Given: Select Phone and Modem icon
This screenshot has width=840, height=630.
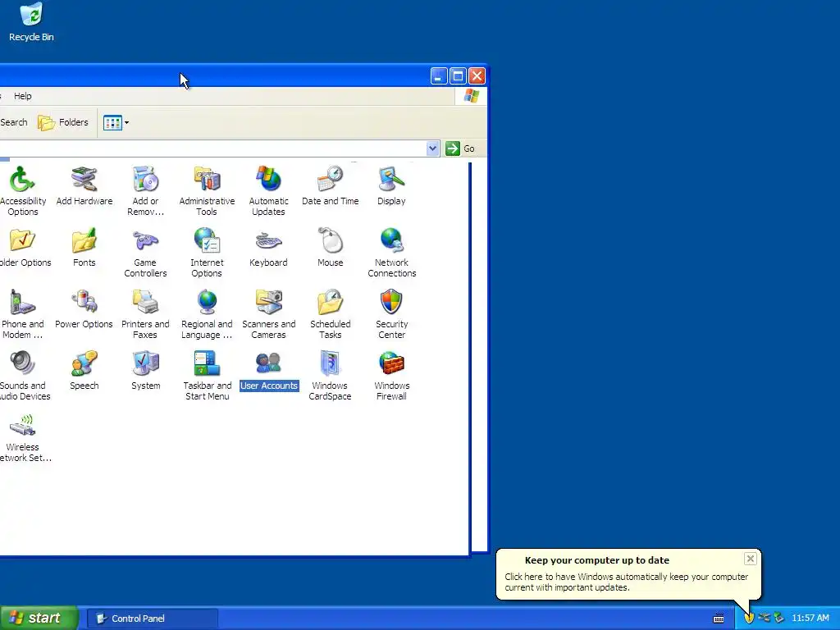Looking at the screenshot, I should [22, 314].
